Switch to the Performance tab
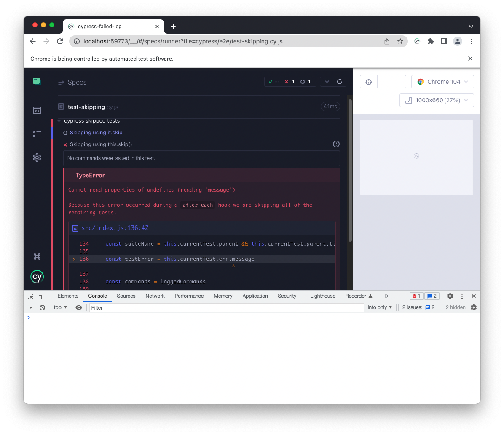Viewport: 504px width, 435px height. click(x=189, y=296)
